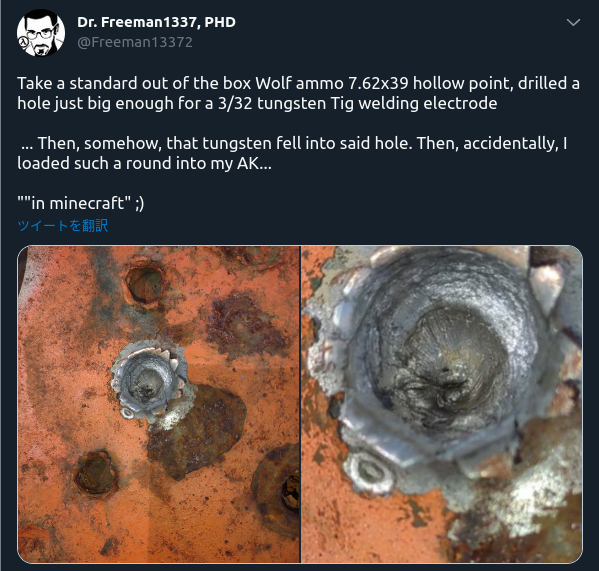Click the lambda badge on the avatar
This screenshot has width=599, height=571.
(24, 41)
